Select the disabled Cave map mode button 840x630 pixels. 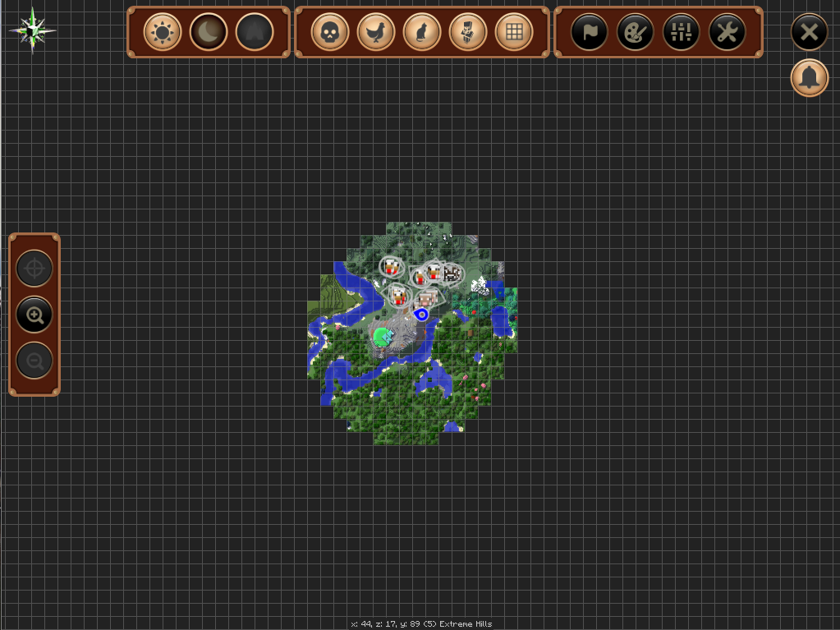click(255, 32)
